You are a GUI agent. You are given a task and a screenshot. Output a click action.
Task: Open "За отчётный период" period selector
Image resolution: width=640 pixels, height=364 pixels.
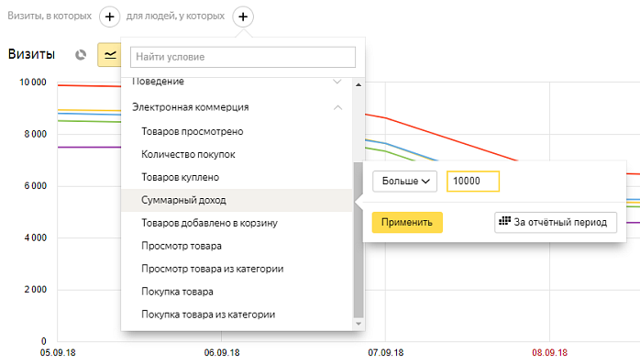tap(556, 223)
